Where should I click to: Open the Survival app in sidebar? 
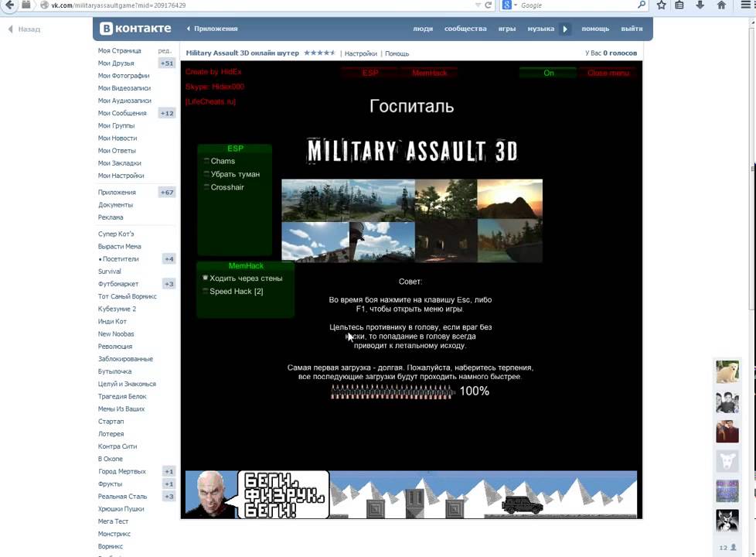(110, 272)
